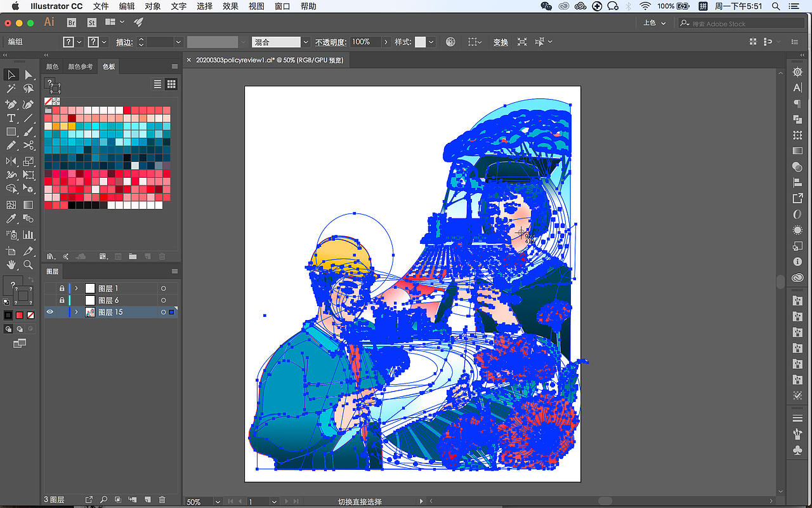Switch swatches panel to list view
The width and height of the screenshot is (812, 508).
point(158,84)
